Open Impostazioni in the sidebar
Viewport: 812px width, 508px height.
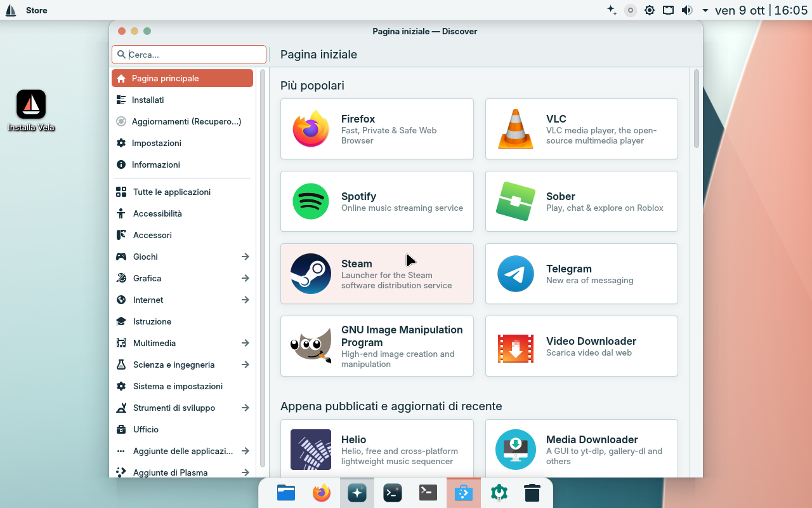183,143
